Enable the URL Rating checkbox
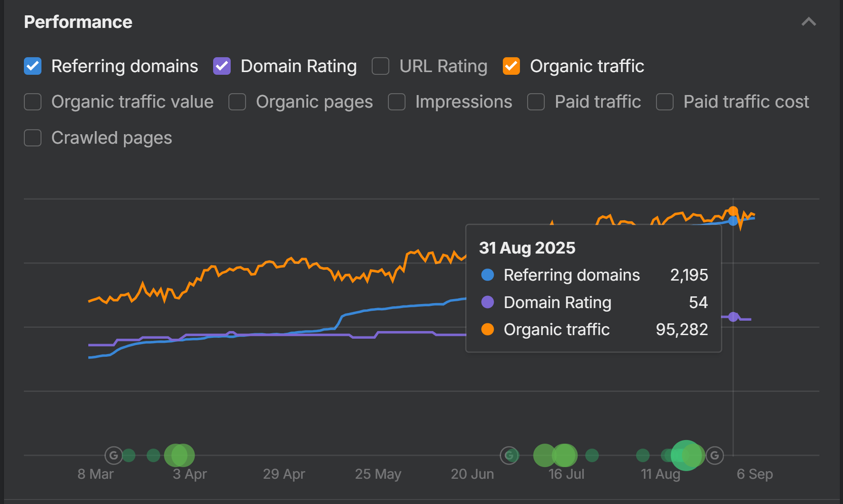 coord(380,66)
